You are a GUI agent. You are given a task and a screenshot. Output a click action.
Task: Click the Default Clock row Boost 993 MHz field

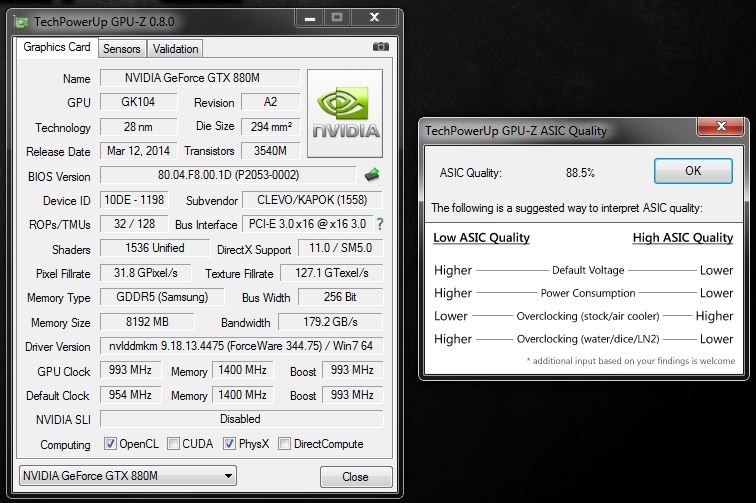pos(352,395)
